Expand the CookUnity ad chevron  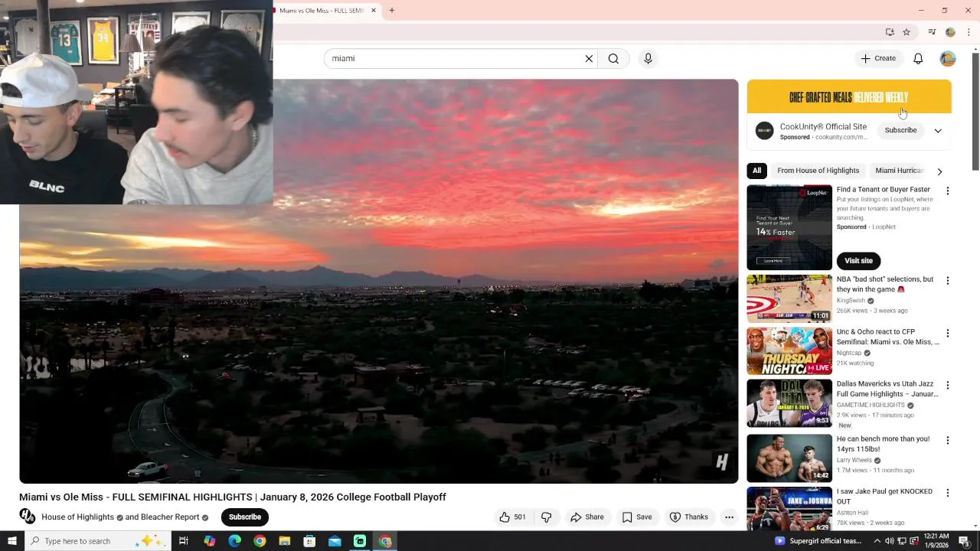(x=938, y=131)
